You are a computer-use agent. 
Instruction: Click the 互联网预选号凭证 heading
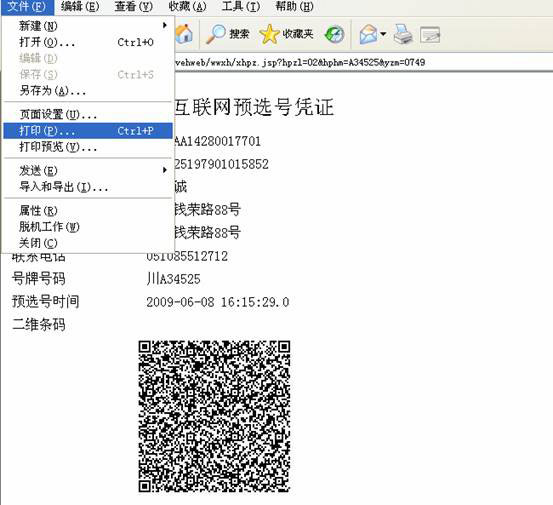pos(254,107)
